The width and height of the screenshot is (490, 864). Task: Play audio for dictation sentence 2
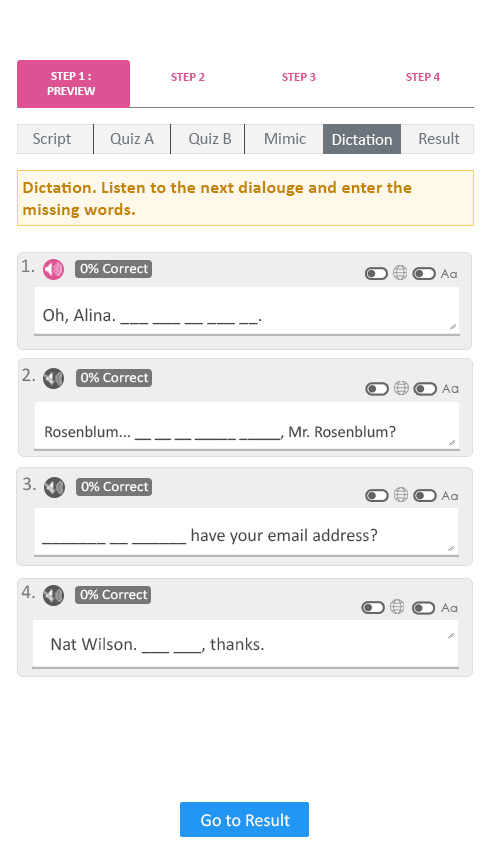53,379
